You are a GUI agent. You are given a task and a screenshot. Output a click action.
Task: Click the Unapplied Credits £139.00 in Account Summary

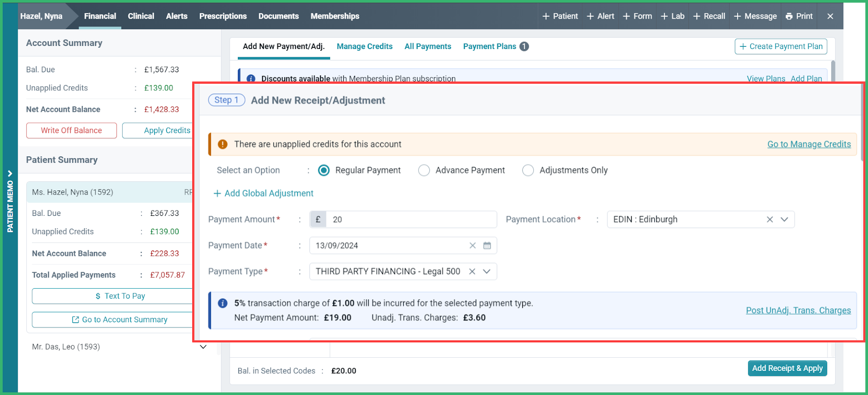click(159, 88)
